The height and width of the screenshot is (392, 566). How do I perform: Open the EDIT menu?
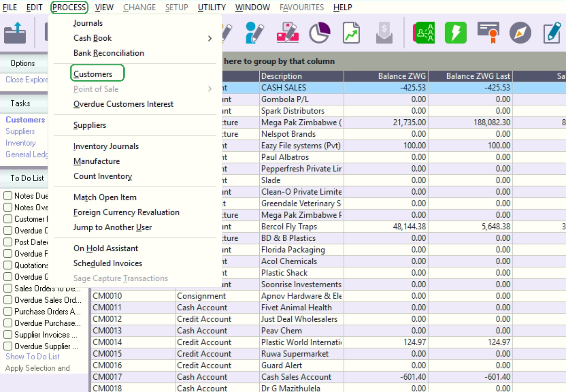point(34,7)
